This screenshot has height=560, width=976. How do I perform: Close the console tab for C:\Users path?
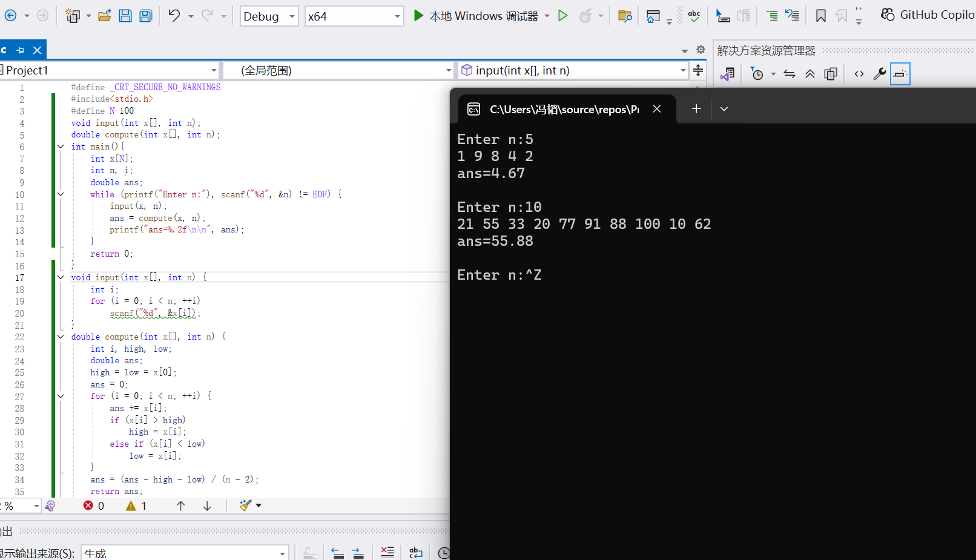coord(657,109)
